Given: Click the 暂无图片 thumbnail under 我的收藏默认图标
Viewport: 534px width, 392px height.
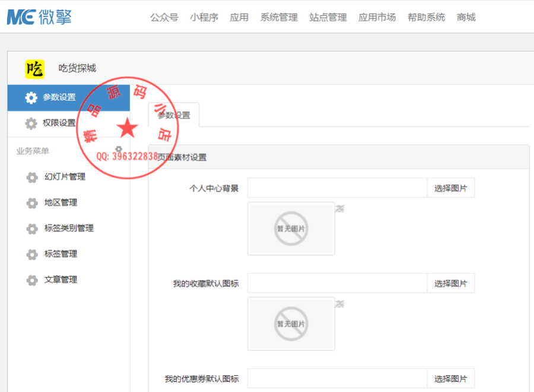Looking at the screenshot, I should 291,323.
